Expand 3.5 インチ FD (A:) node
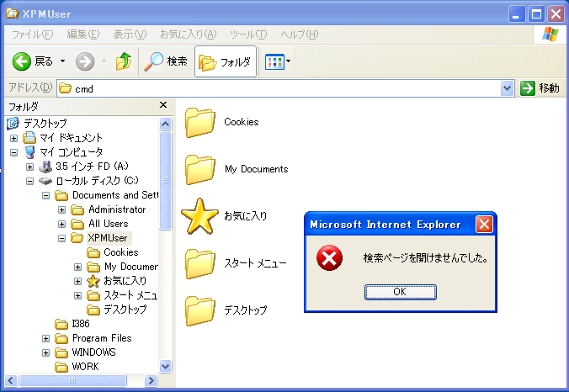569x392 pixels. (x=29, y=167)
